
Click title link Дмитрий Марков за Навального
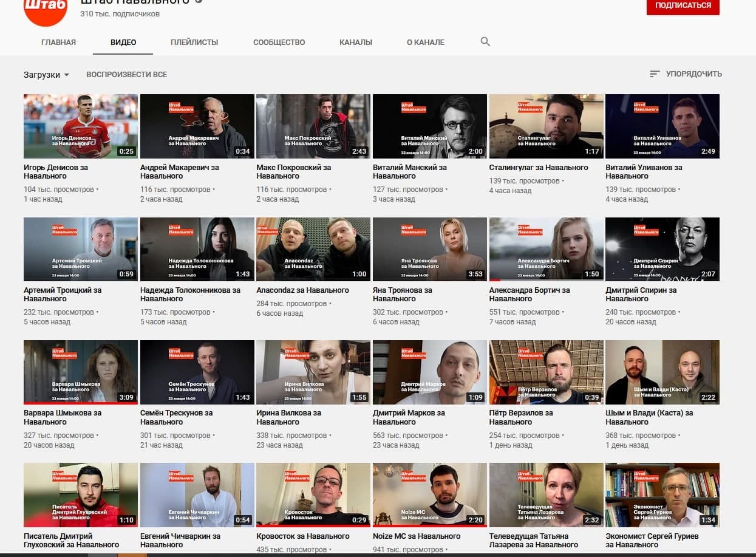[409, 417]
